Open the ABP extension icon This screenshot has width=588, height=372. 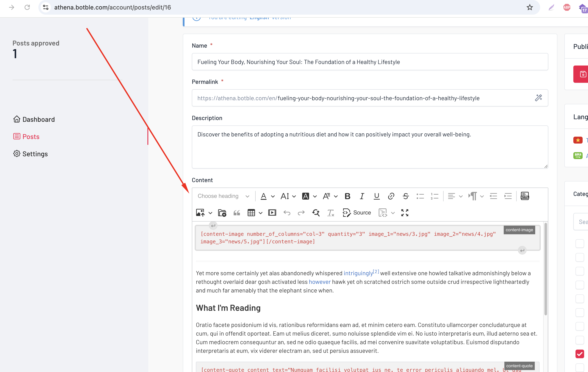(567, 7)
